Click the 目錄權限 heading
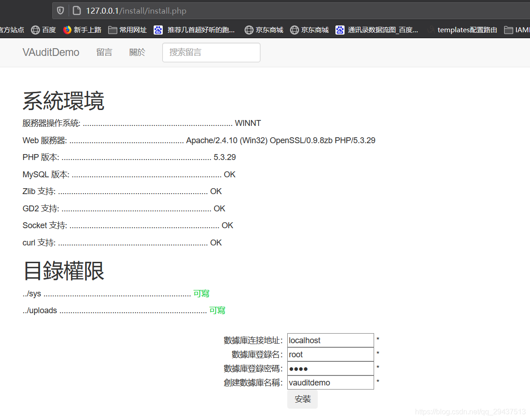 [x=64, y=270]
